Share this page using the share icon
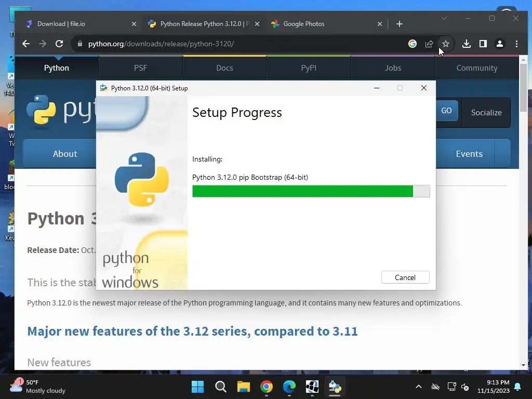 [429, 44]
